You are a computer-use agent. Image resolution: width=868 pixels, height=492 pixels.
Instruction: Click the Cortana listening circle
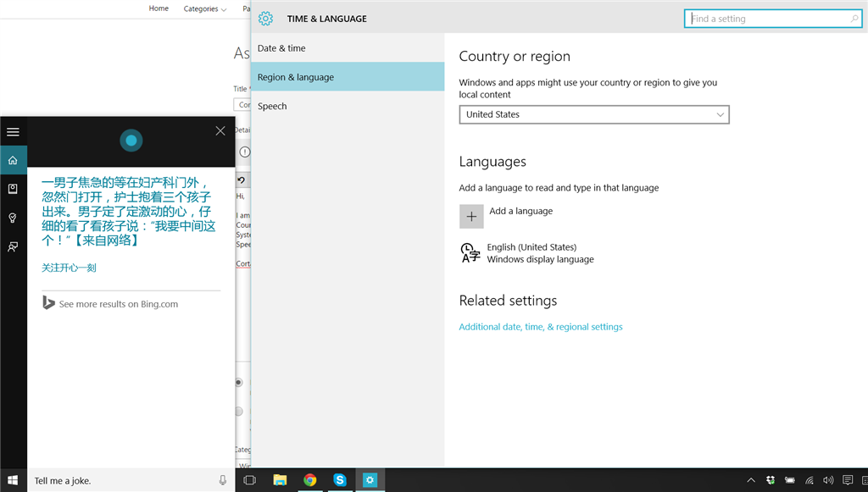[x=131, y=141]
